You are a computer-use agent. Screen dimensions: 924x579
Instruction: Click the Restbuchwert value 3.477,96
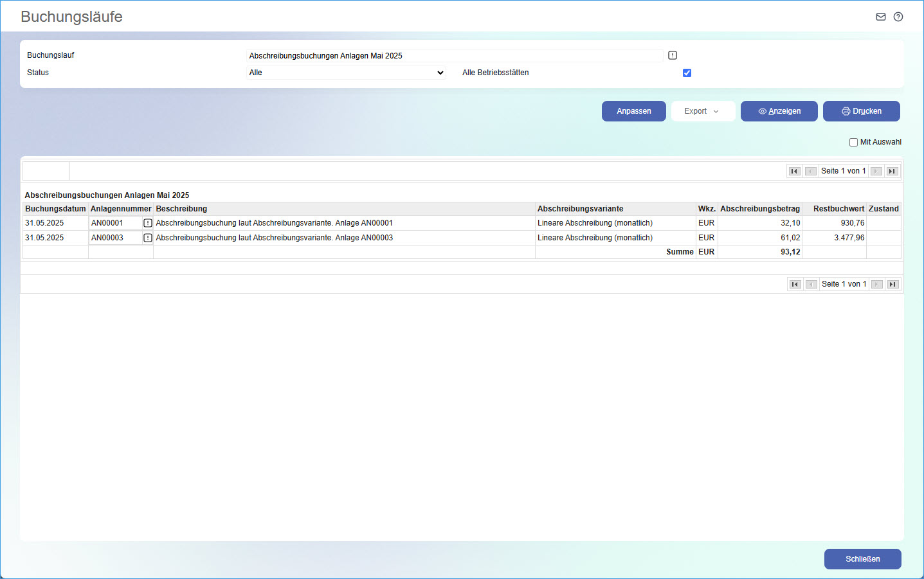click(x=849, y=238)
